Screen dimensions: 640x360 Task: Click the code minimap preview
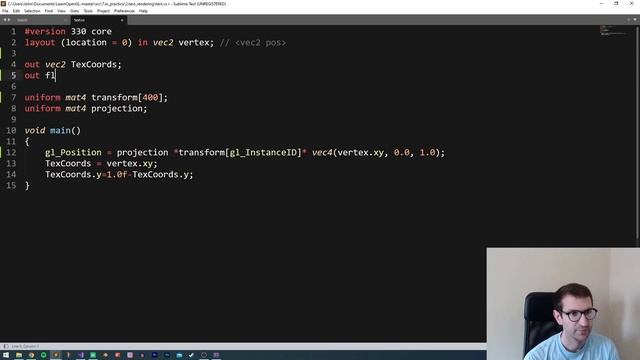coord(612,31)
